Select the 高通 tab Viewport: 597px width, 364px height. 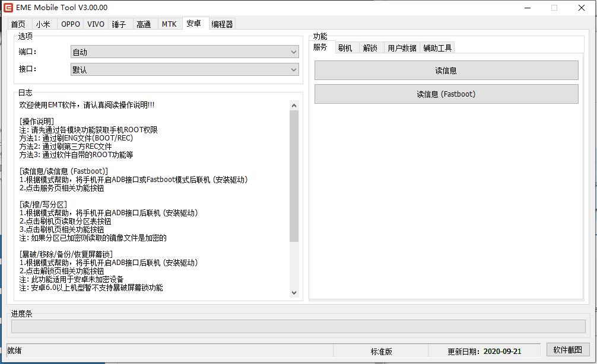[x=144, y=24]
